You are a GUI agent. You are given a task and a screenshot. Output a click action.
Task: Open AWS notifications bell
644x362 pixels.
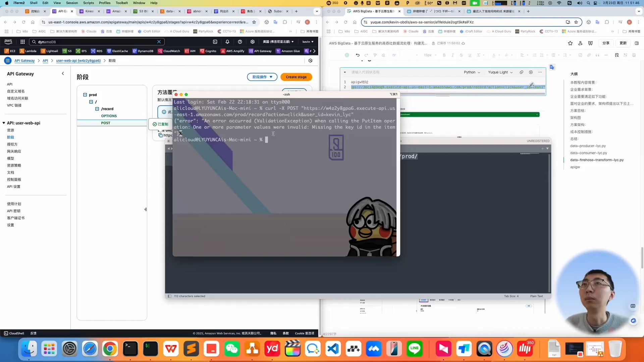click(x=227, y=42)
